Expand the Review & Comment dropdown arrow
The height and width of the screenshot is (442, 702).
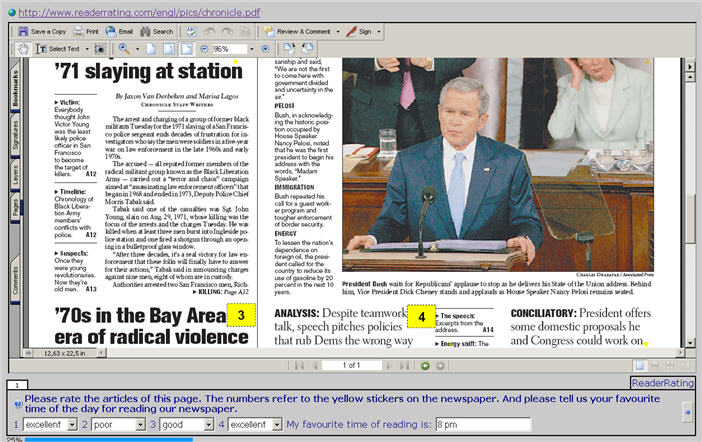tap(338, 32)
